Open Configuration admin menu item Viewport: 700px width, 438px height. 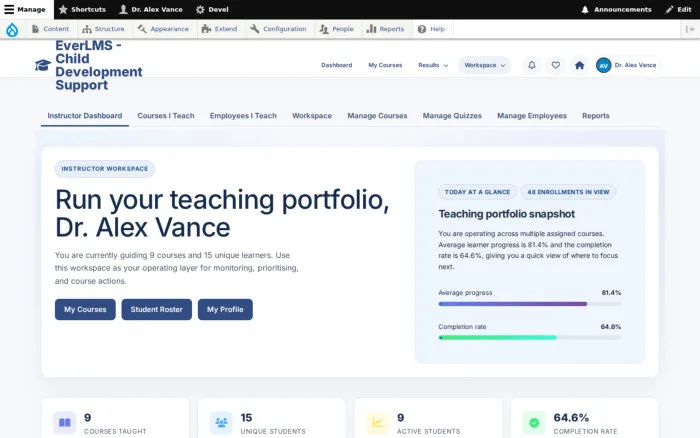pos(278,29)
